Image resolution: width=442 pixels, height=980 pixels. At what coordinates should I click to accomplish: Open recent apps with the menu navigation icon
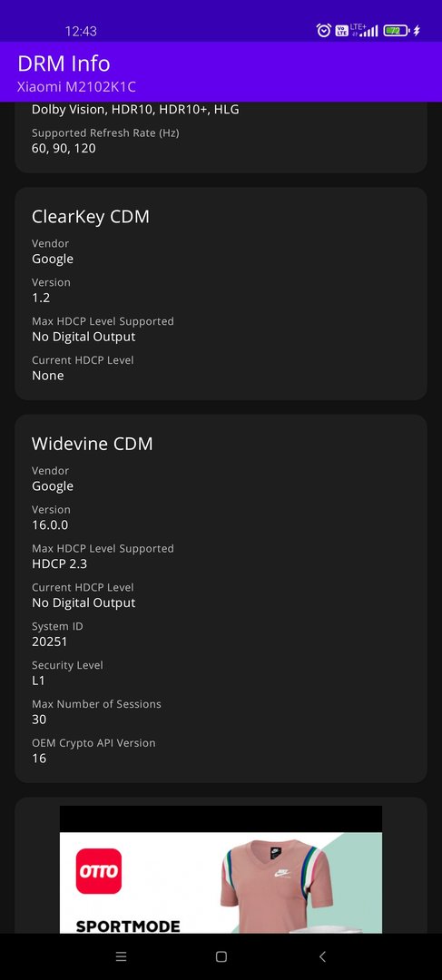tap(122, 956)
